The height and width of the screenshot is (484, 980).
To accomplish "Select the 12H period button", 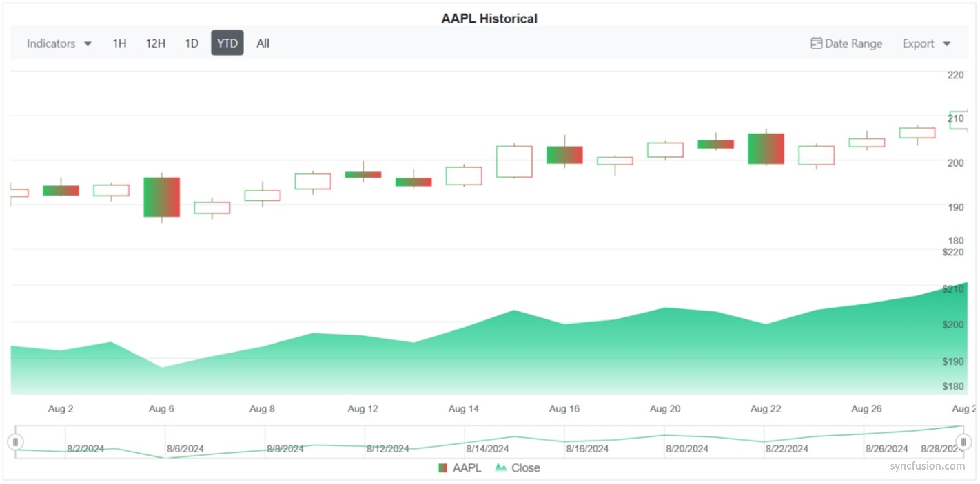I will pyautogui.click(x=155, y=43).
